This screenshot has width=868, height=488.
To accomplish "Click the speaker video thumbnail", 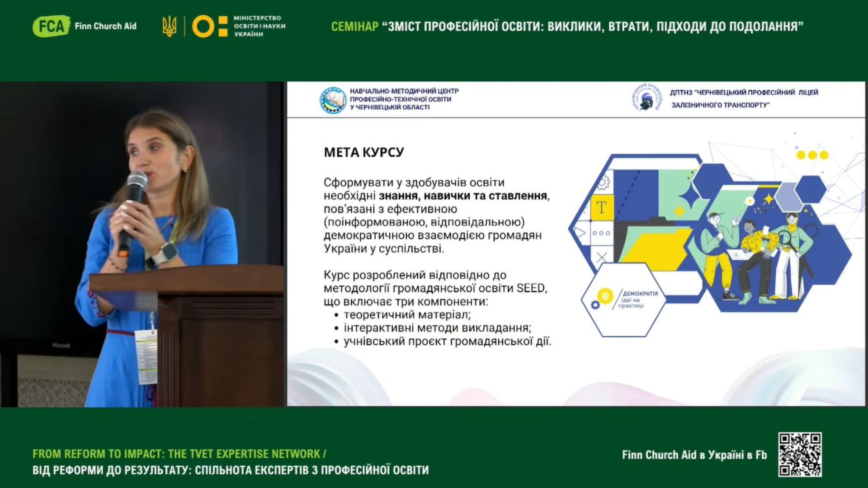I will (142, 244).
